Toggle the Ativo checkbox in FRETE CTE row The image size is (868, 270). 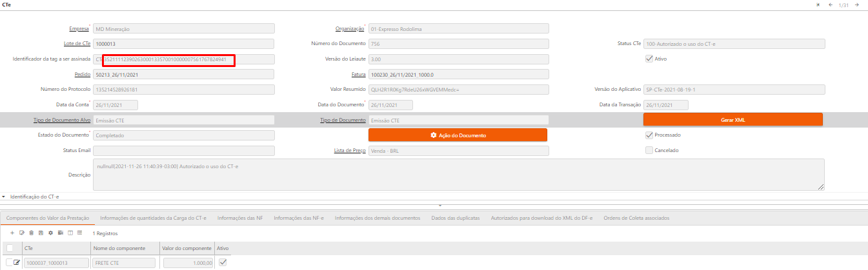(x=223, y=262)
